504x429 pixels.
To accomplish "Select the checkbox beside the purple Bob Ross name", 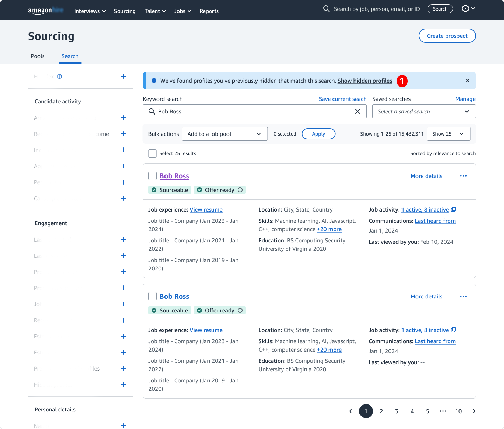I will tap(153, 176).
